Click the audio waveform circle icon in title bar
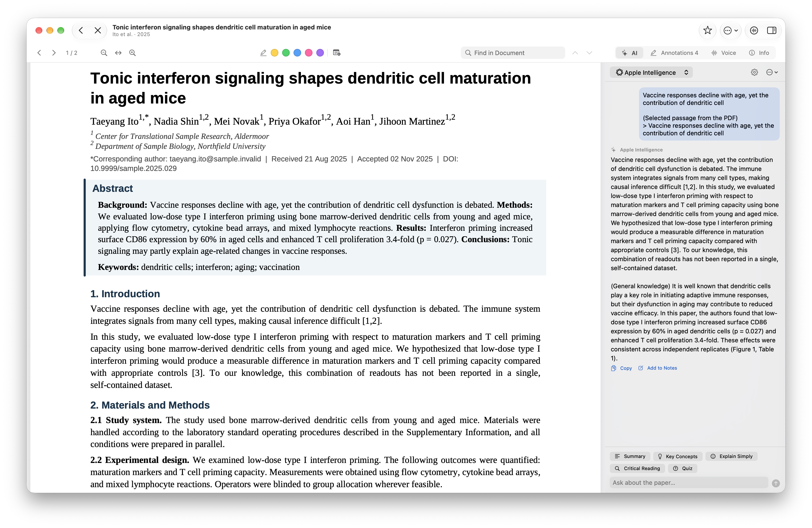Image resolution: width=812 pixels, height=528 pixels. click(754, 30)
